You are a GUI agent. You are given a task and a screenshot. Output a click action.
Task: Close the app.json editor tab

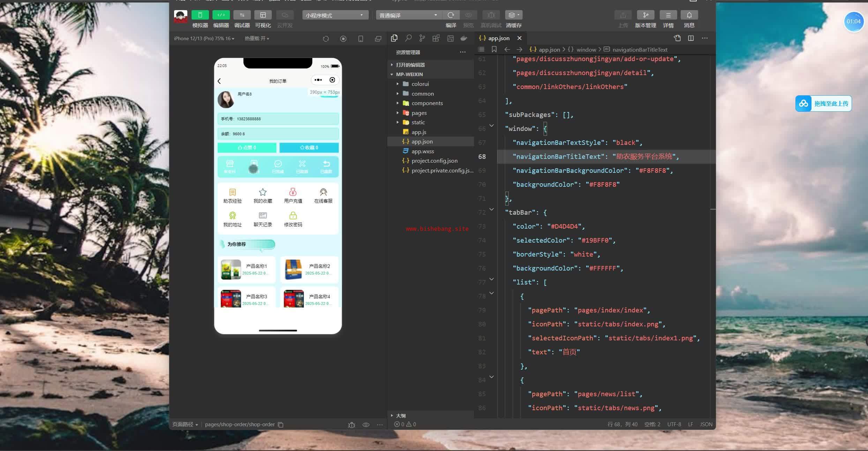pyautogui.click(x=519, y=38)
